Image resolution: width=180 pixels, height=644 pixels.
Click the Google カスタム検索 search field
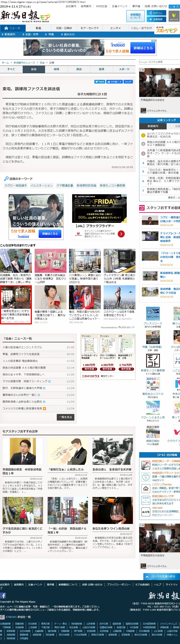(159, 62)
